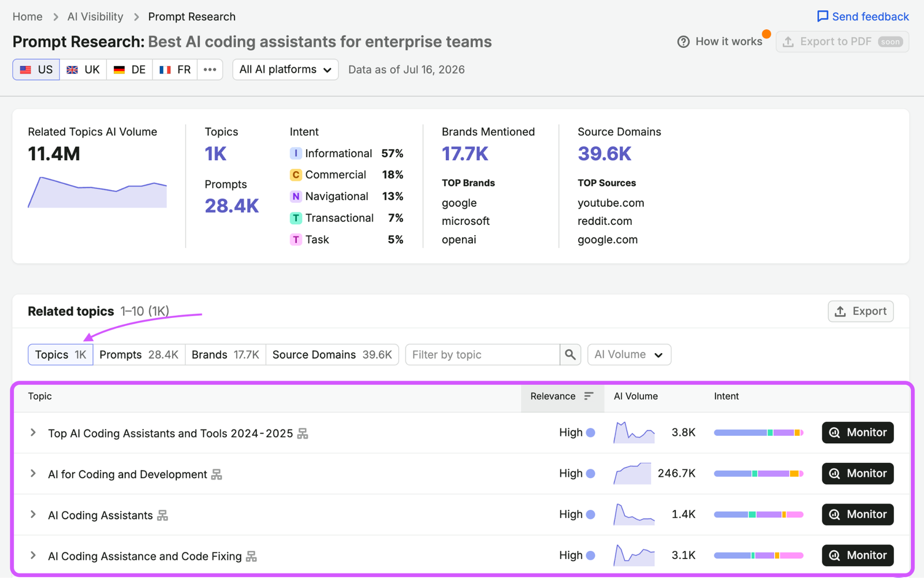Click the Export icon in Related topics
This screenshot has width=924, height=578.
pyautogui.click(x=841, y=312)
